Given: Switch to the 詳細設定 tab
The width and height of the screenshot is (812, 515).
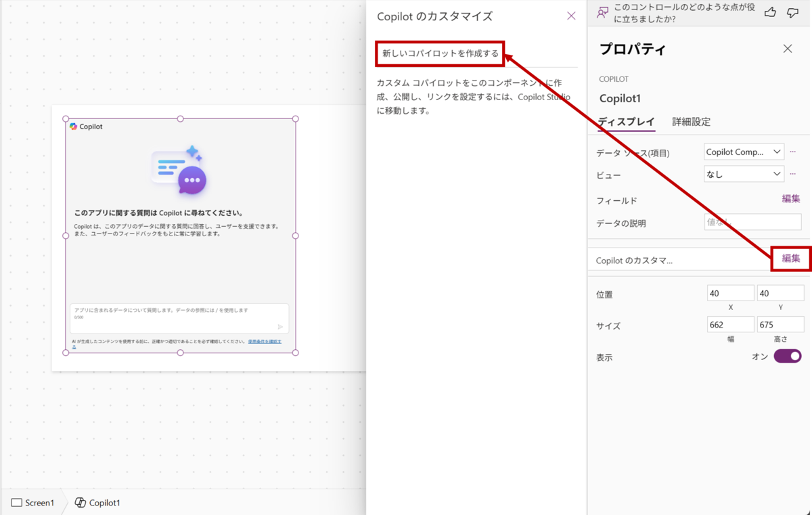Looking at the screenshot, I should point(691,122).
